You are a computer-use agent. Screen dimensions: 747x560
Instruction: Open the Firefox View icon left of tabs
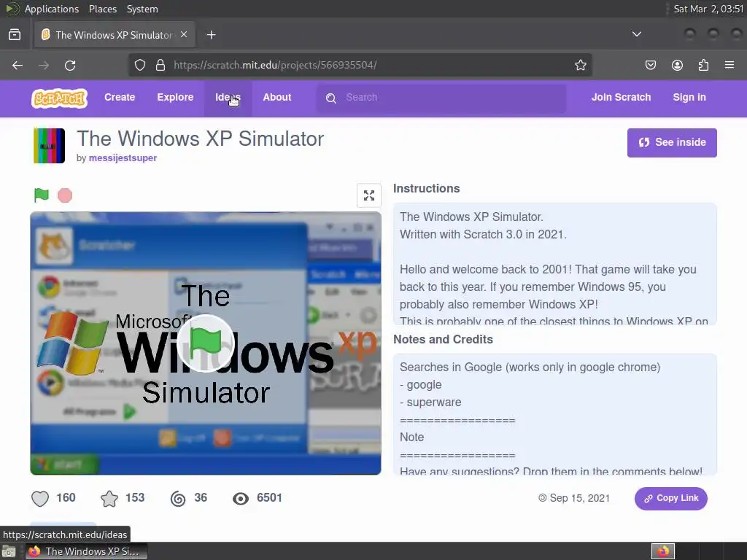(15, 35)
